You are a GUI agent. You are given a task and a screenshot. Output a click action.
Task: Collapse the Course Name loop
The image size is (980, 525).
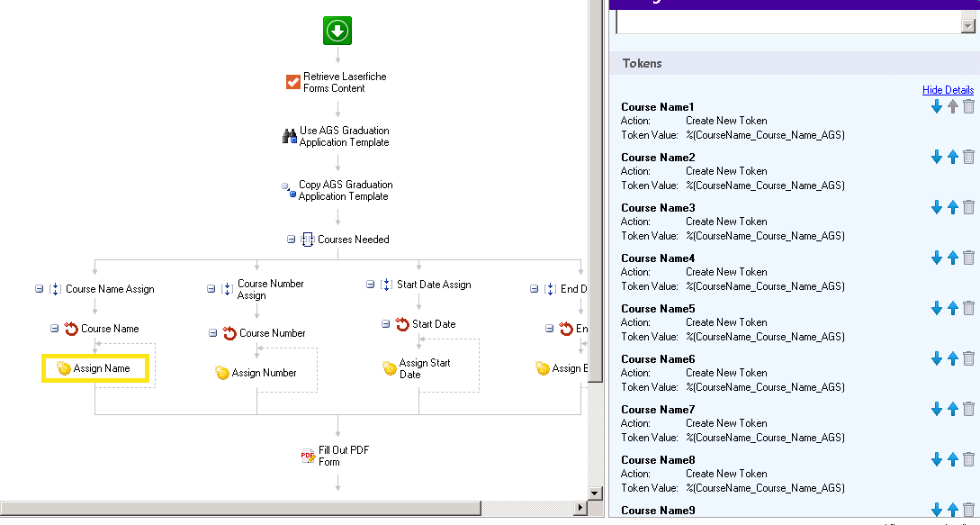54,329
